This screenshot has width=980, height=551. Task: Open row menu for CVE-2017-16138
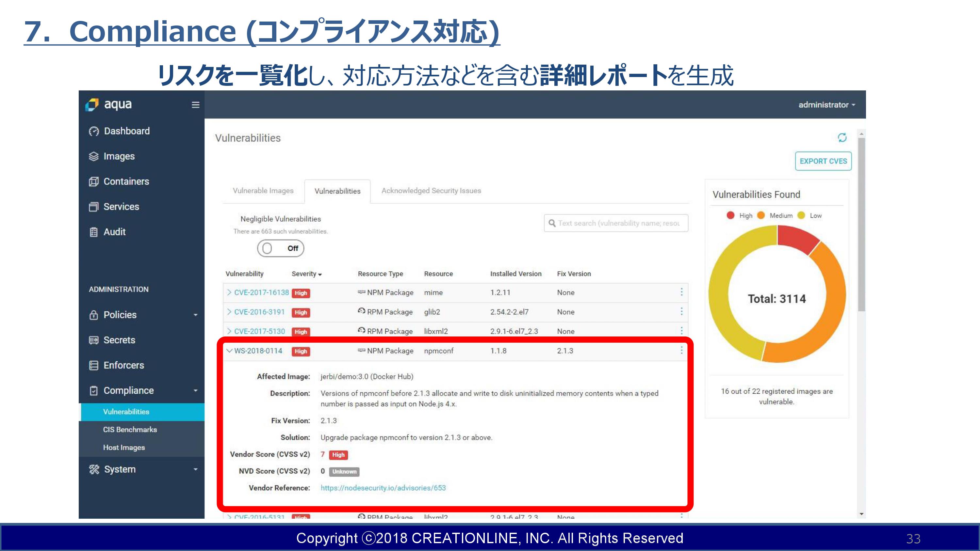point(681,292)
